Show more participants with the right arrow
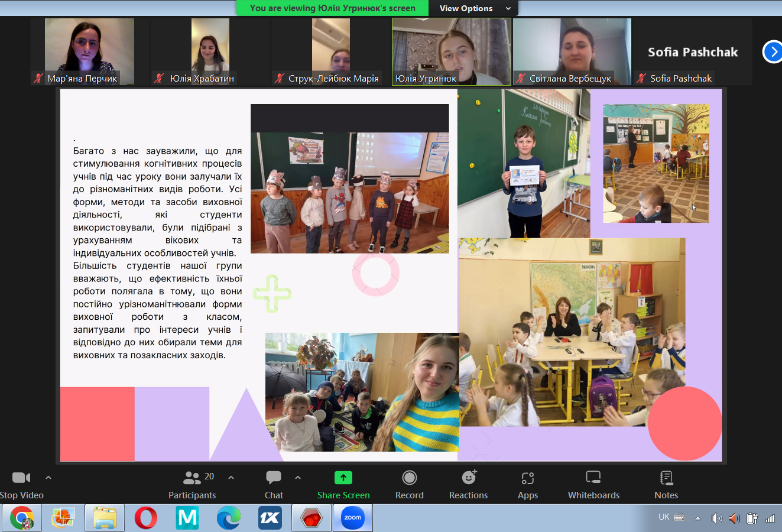This screenshot has width=782, height=532. pyautogui.click(x=773, y=52)
